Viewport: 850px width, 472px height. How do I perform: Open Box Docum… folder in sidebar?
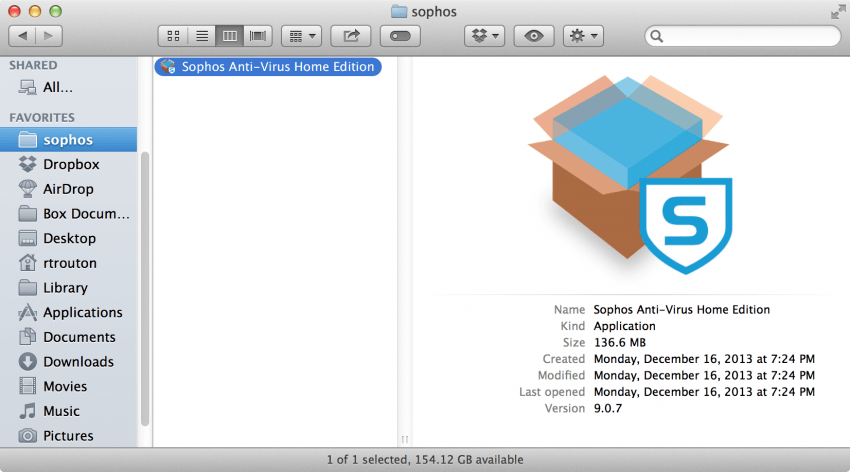pos(68,214)
